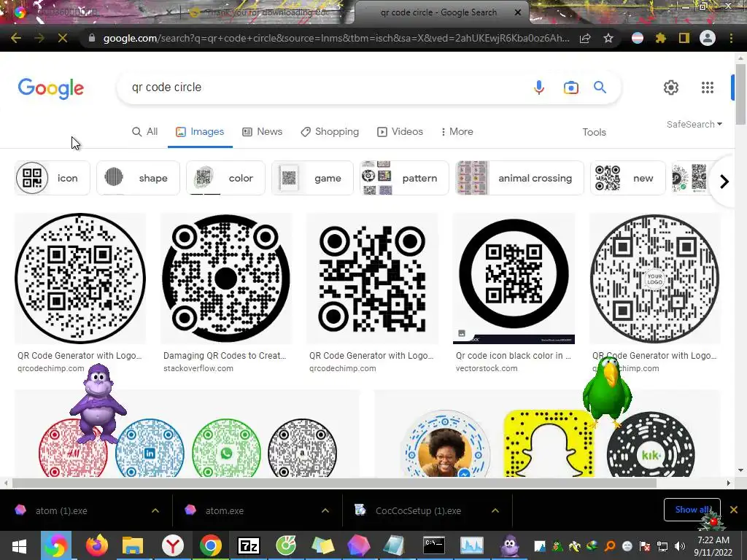Open the stackoverflow.com source link

click(198, 368)
